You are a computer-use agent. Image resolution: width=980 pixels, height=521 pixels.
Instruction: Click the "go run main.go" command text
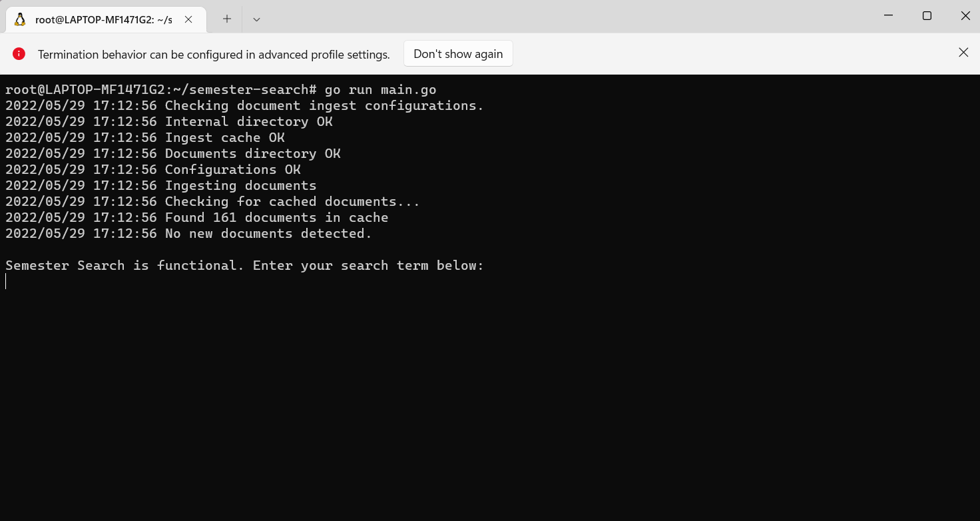(x=380, y=89)
